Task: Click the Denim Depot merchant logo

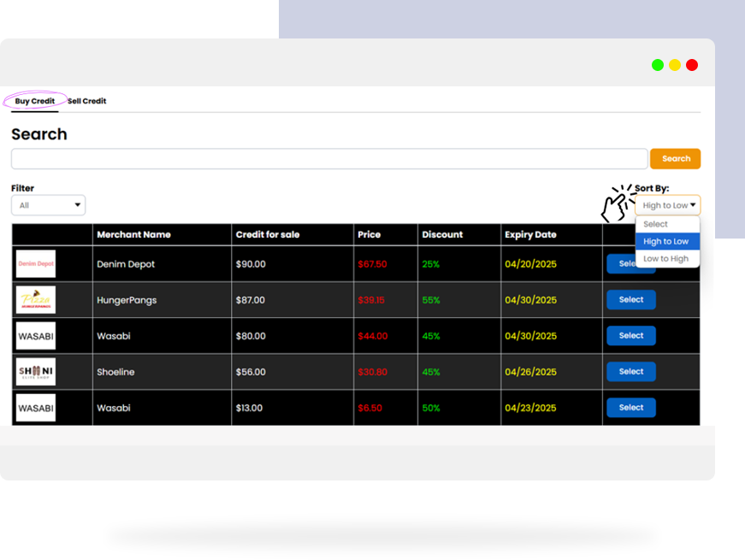Action: tap(36, 264)
